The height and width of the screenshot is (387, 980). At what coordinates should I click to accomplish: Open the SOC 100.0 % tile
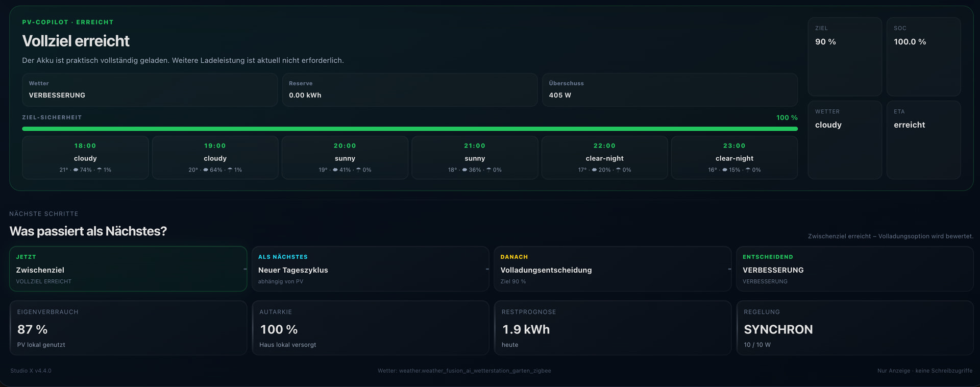924,57
